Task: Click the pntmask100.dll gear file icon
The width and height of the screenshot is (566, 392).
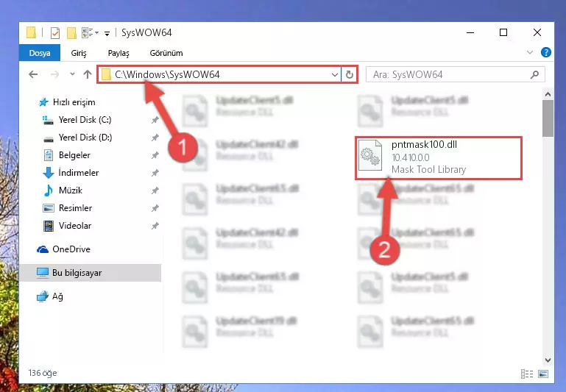Action: (x=370, y=155)
